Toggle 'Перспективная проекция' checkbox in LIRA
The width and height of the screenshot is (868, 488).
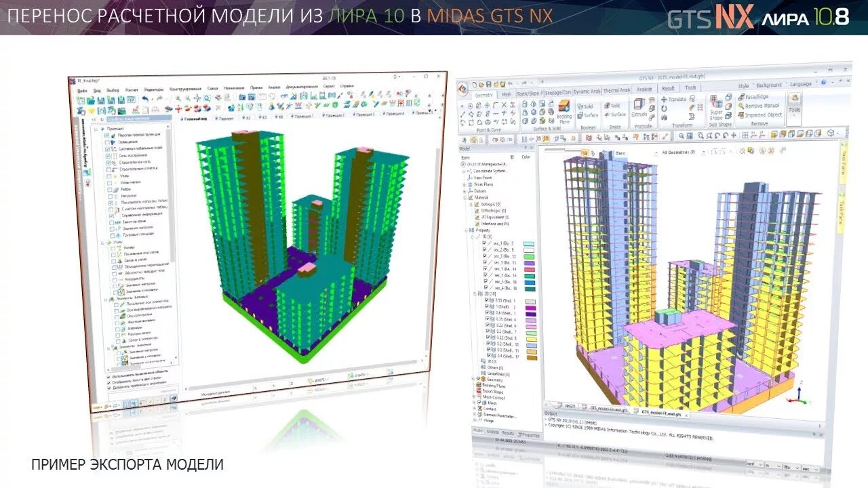tap(106, 136)
